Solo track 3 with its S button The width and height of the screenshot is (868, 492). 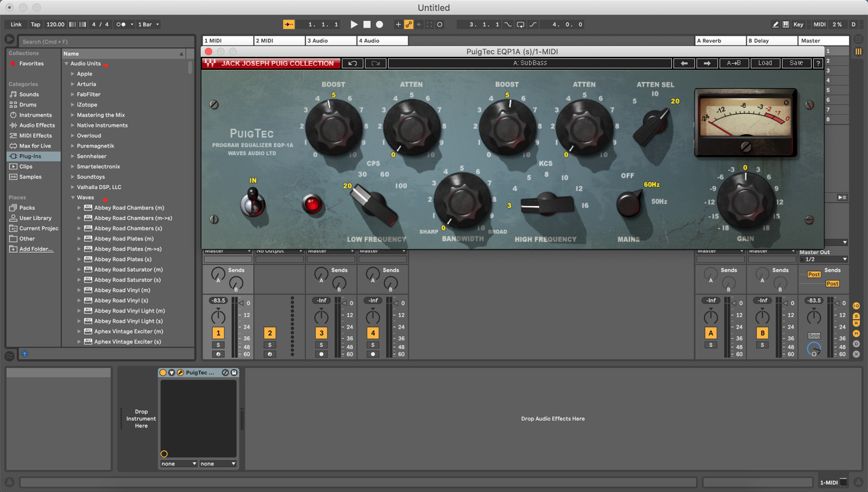(321, 345)
